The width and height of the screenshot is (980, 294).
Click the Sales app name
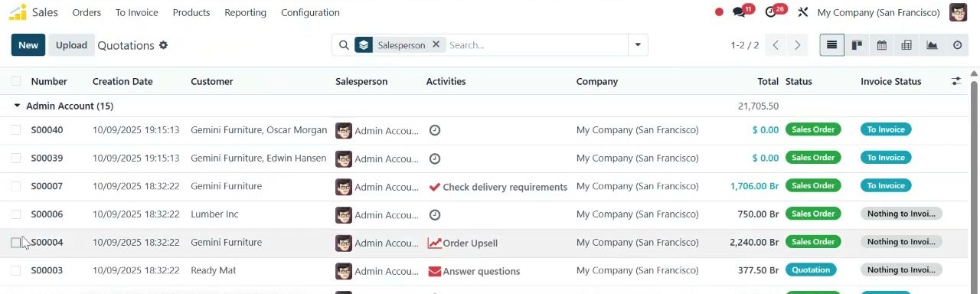click(x=45, y=12)
